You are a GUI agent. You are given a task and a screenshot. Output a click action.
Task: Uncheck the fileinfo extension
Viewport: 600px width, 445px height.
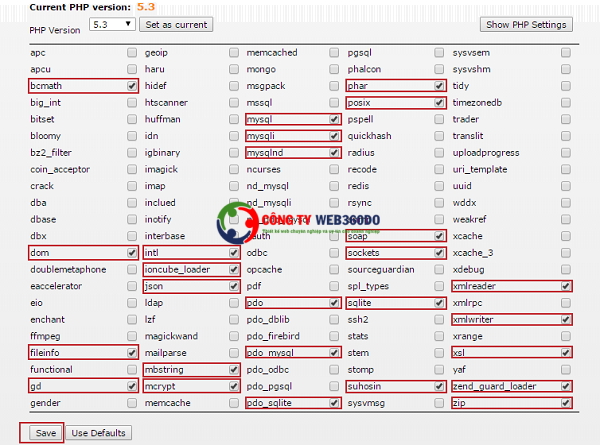[x=132, y=353]
